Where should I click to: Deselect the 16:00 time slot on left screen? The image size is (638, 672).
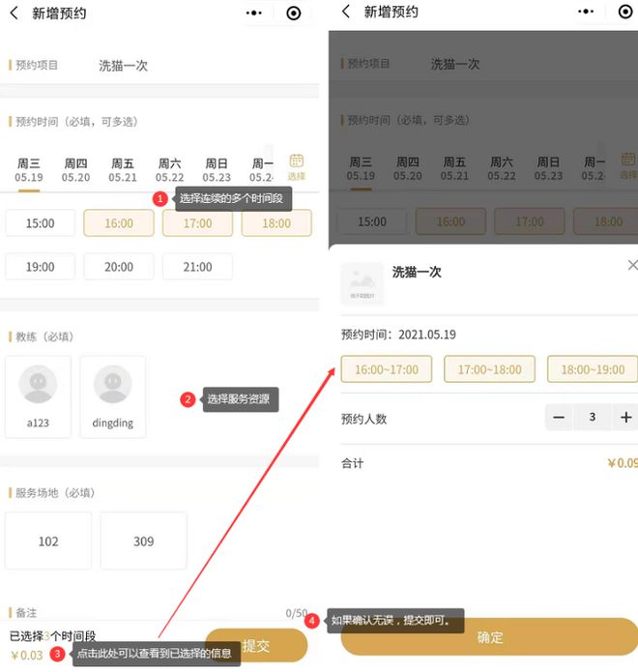coord(119,222)
